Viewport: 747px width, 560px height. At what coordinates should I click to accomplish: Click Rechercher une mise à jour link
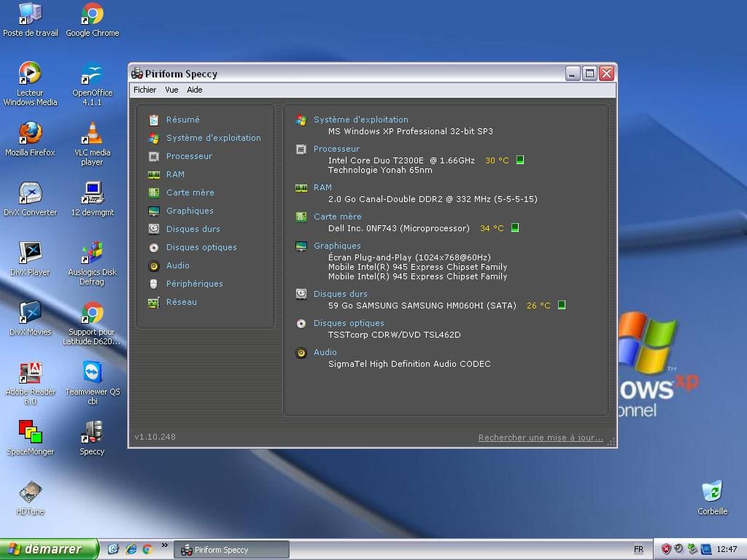coord(541,437)
